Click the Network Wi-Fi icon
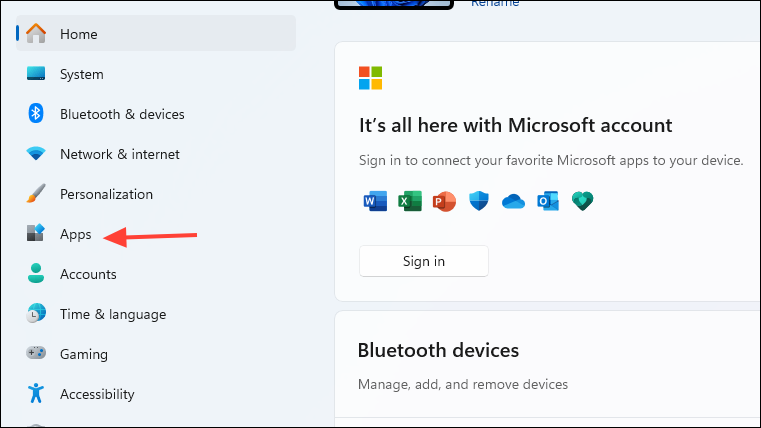 (x=36, y=154)
